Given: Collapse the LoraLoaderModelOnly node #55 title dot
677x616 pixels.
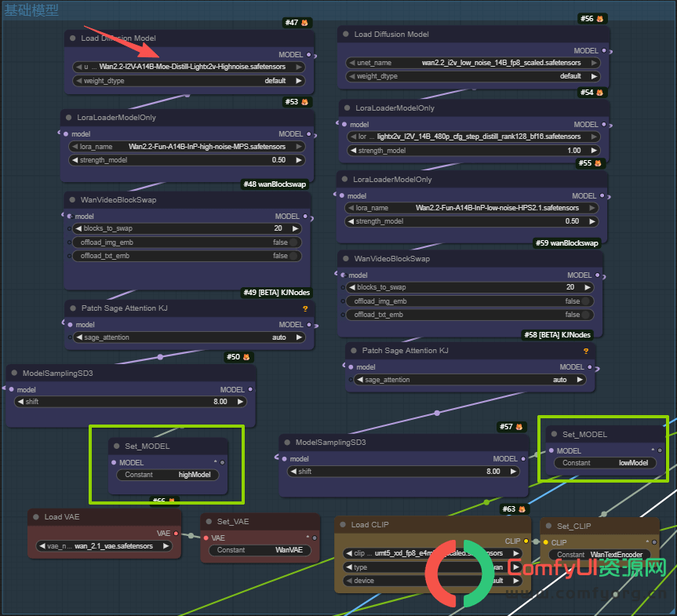Looking at the screenshot, I should pyautogui.click(x=344, y=179).
